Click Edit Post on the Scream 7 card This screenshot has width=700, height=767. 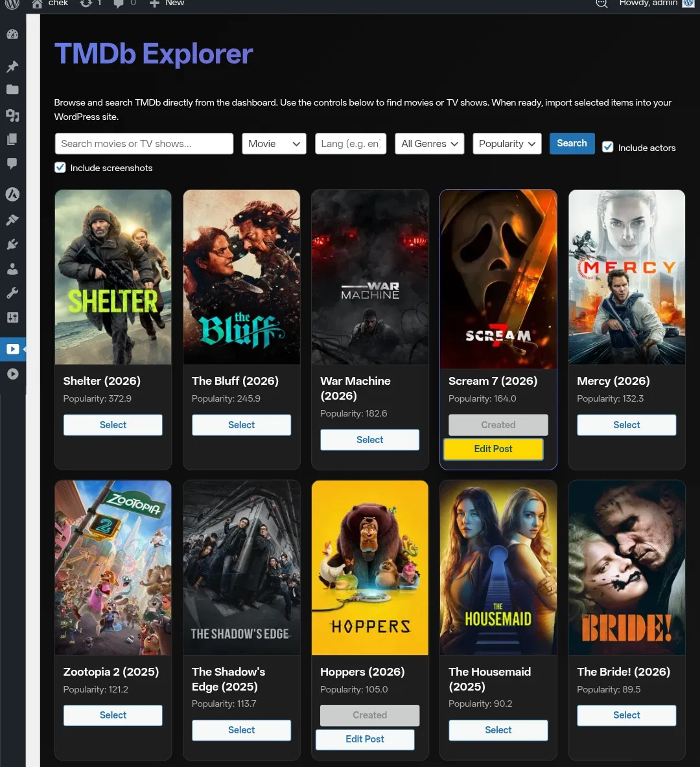(493, 449)
